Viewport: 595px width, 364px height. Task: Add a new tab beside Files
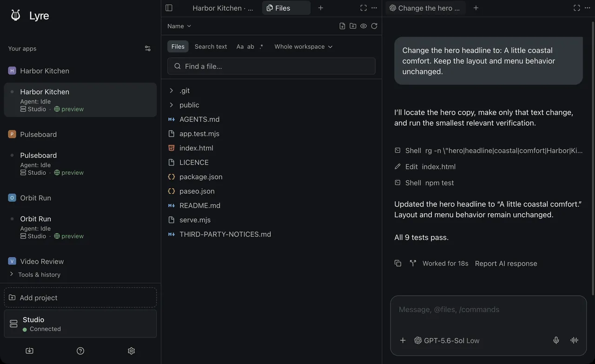coord(321,8)
